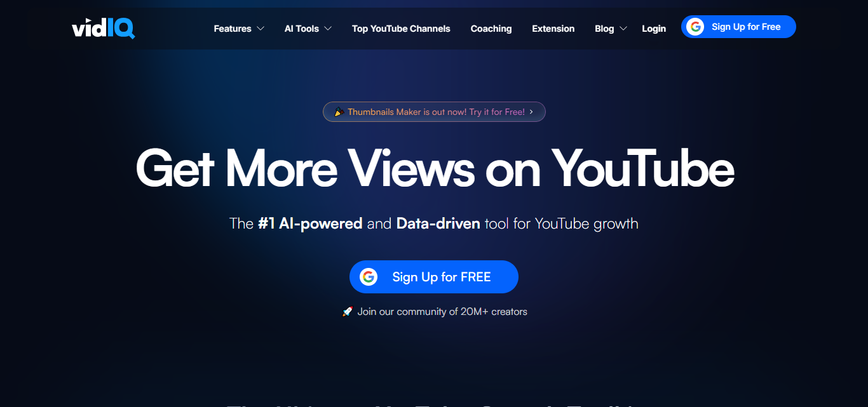868x407 pixels.
Task: Click the large Sign Up for FREE button
Action: click(434, 277)
